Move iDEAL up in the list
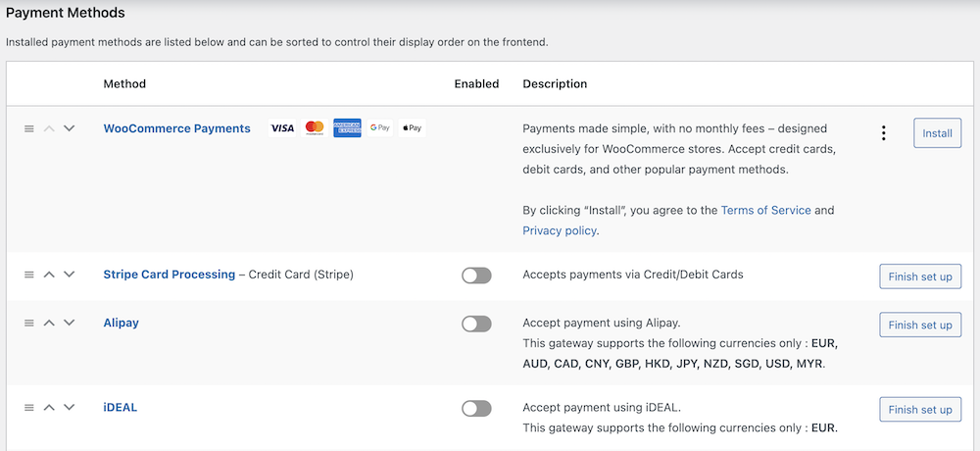The image size is (980, 451). pyautogui.click(x=49, y=408)
